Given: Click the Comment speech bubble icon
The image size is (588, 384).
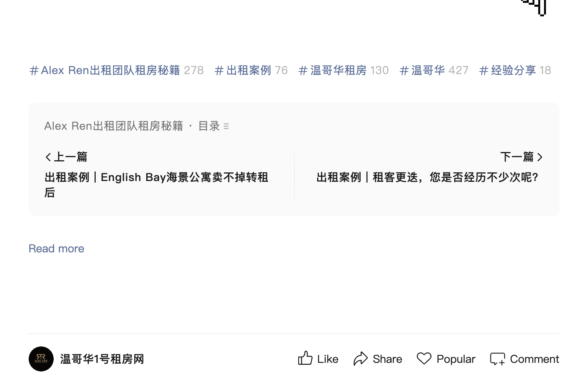Looking at the screenshot, I should pos(498,359).
